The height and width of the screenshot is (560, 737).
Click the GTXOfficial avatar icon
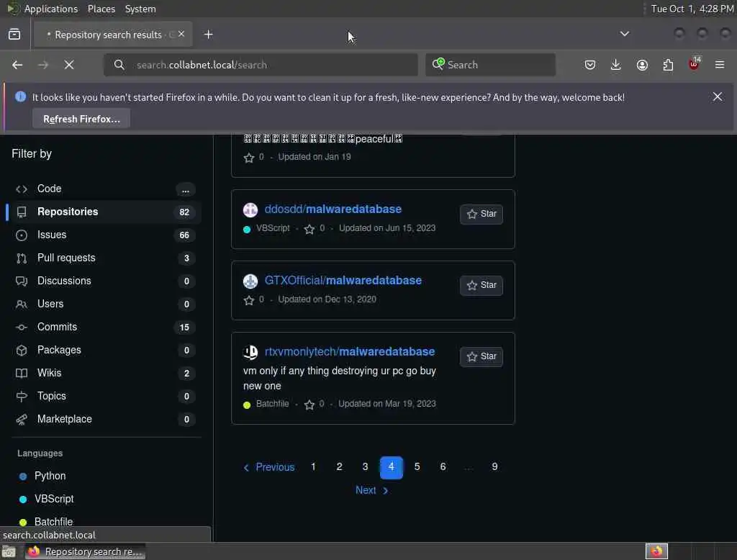[250, 281]
